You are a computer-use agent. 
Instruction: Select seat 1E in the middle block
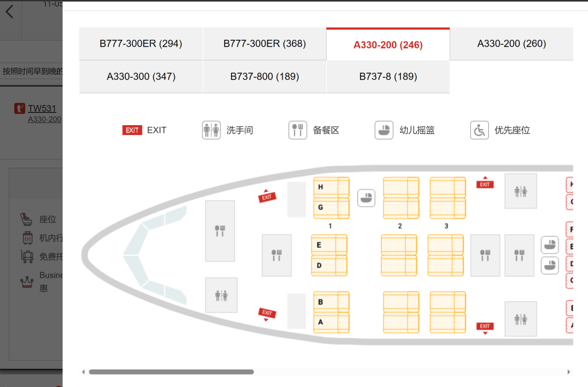pyautogui.click(x=329, y=245)
